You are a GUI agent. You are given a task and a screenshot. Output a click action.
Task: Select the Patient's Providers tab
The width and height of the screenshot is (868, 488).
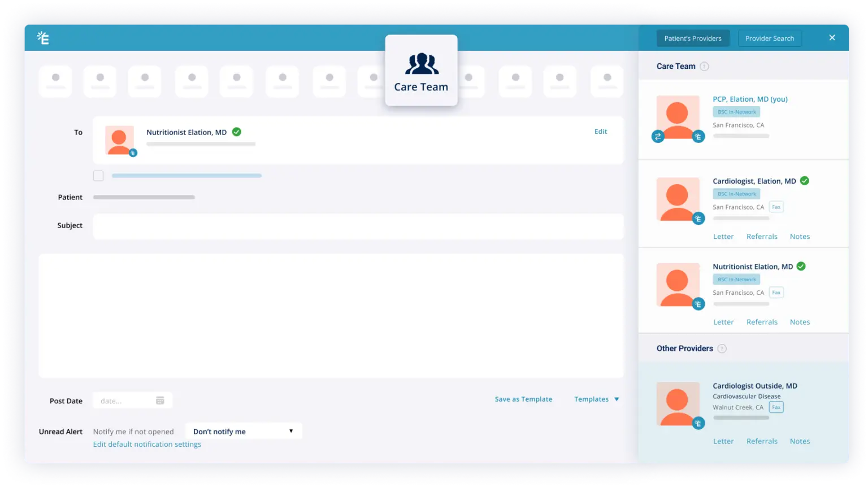tap(693, 38)
